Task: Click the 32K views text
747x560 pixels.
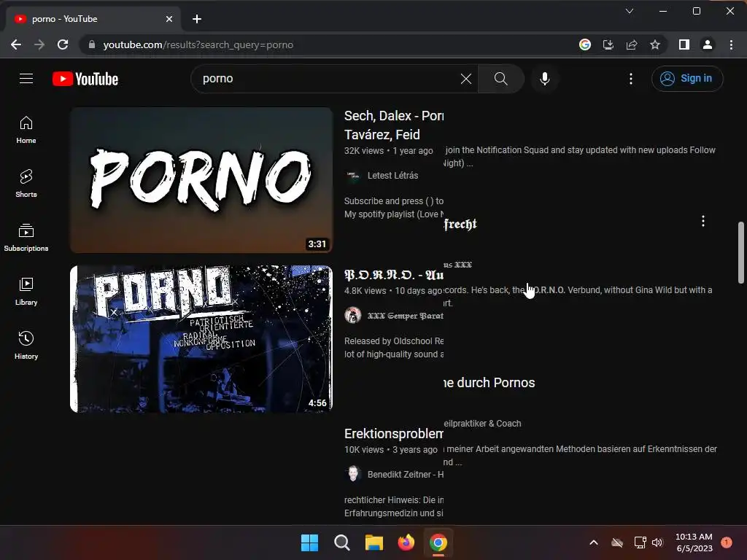Action: (x=364, y=150)
